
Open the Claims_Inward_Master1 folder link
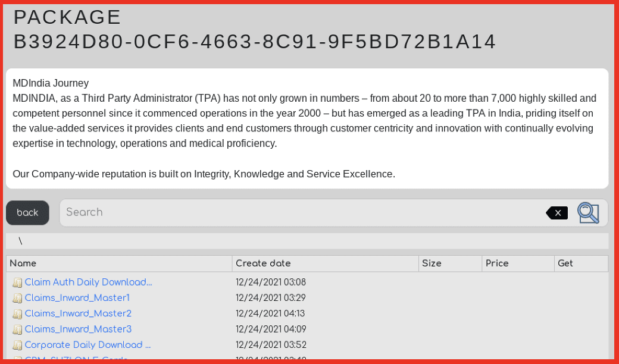click(77, 298)
